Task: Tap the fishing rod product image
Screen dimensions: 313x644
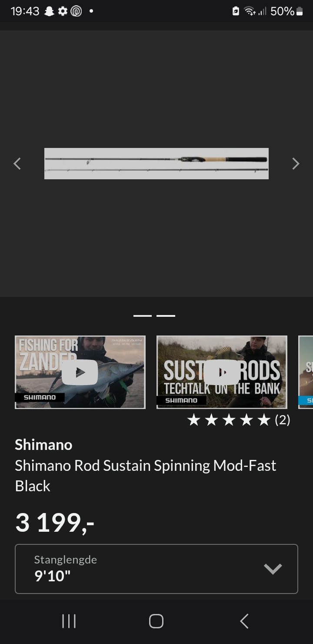Action: point(156,164)
